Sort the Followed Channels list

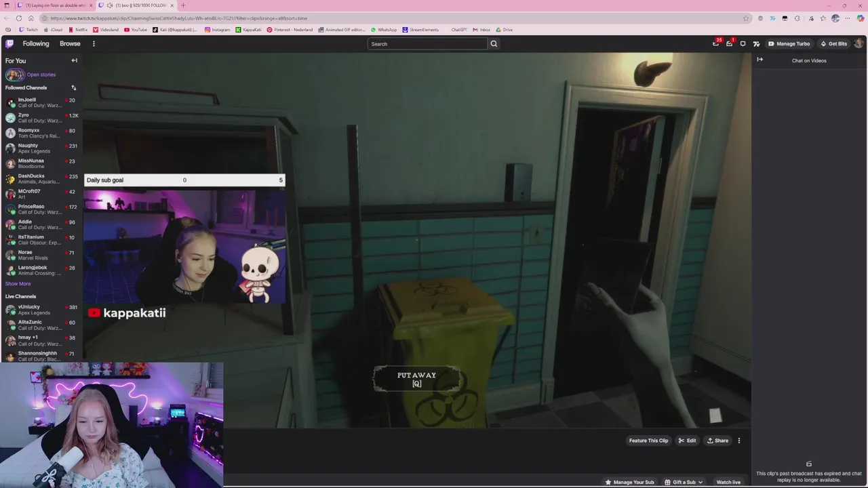pyautogui.click(x=74, y=87)
